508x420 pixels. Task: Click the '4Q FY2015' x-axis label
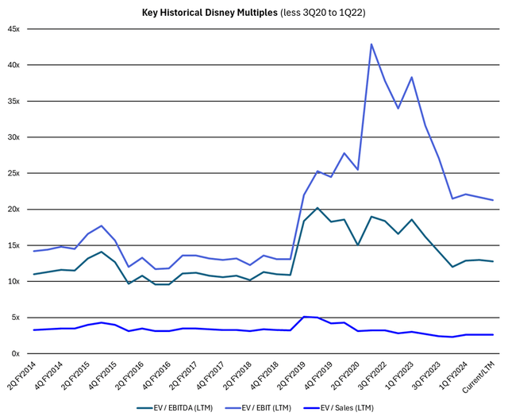(x=102, y=376)
